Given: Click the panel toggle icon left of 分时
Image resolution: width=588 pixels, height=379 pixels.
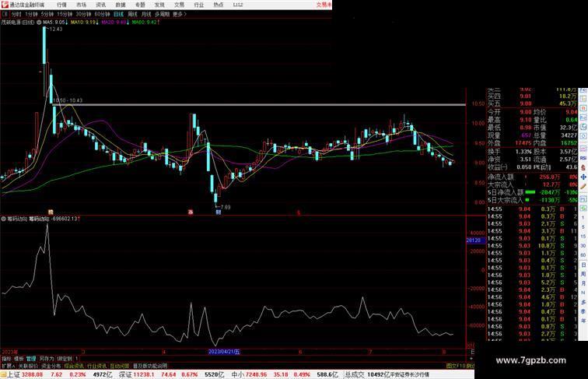Looking at the screenshot, I should (x=5, y=14).
